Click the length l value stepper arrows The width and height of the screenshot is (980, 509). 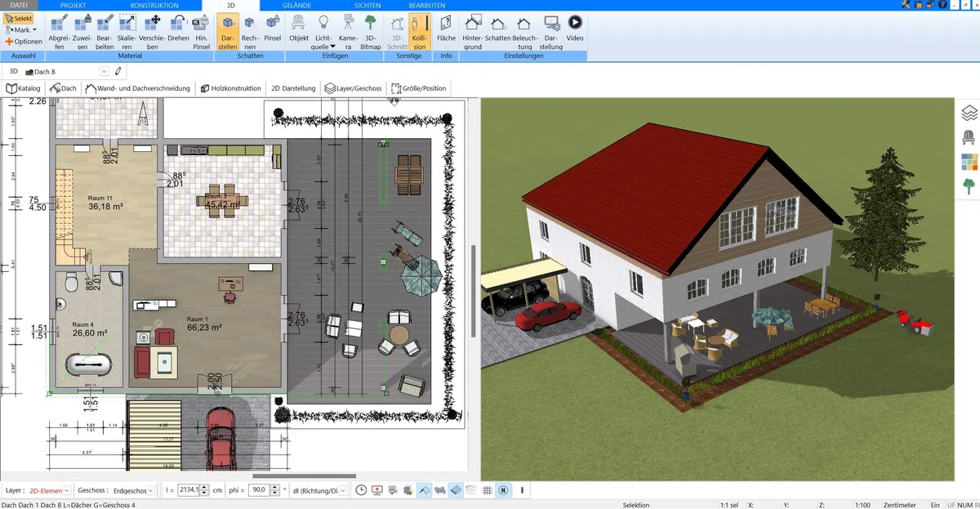[x=204, y=490]
